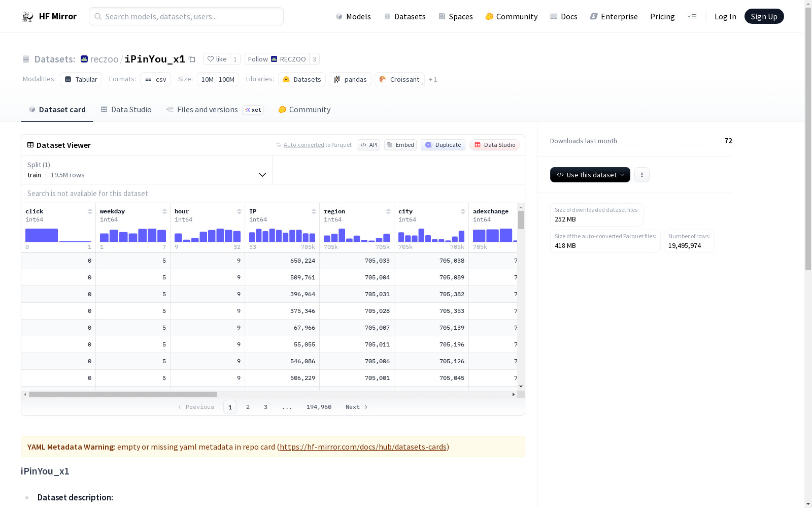Go to the Pricing page

coord(662,17)
